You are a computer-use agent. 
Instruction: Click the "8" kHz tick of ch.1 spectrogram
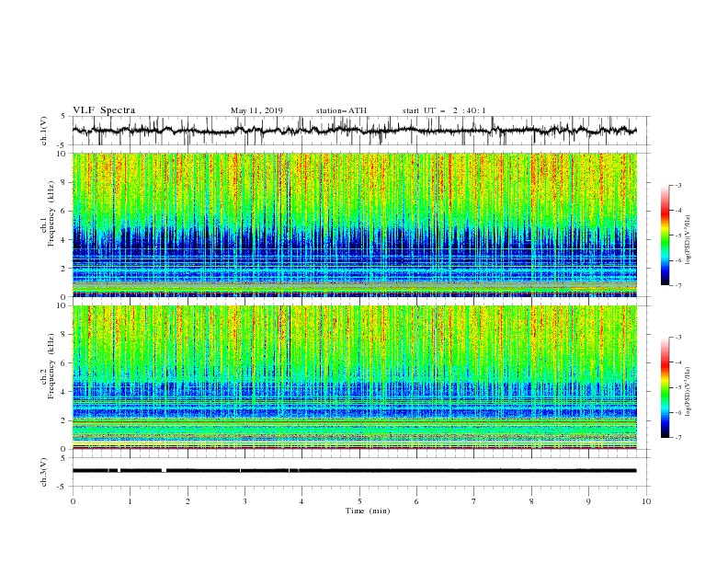coord(64,182)
